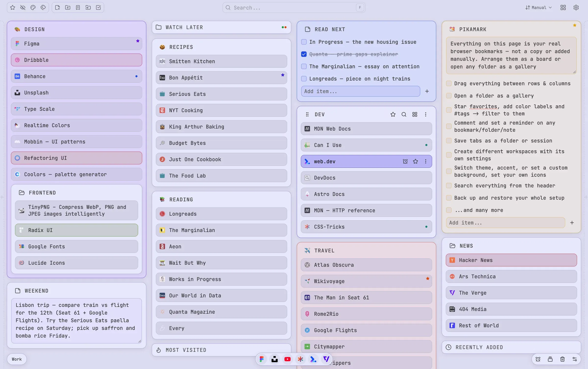Screen dimensions: 588x369
Task: Uncheck 'Quanta — prime gaps explainer'
Action: click(304, 54)
